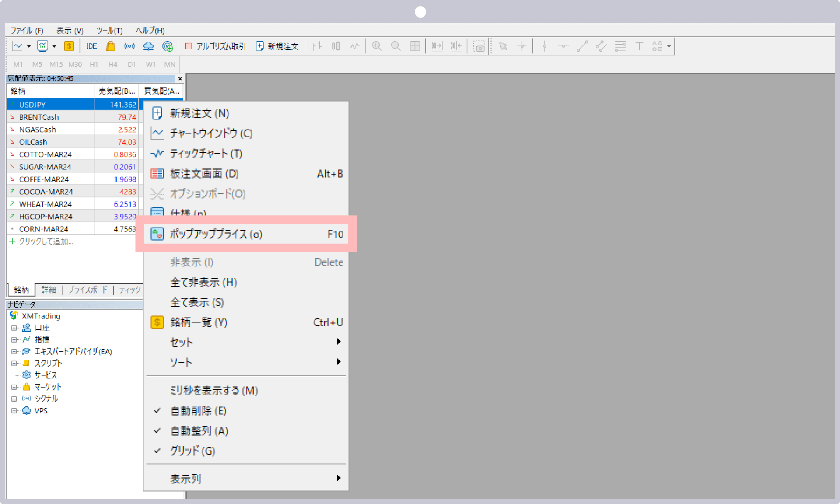Select the equidistant channel tool
The height and width of the screenshot is (504, 840).
point(601,46)
